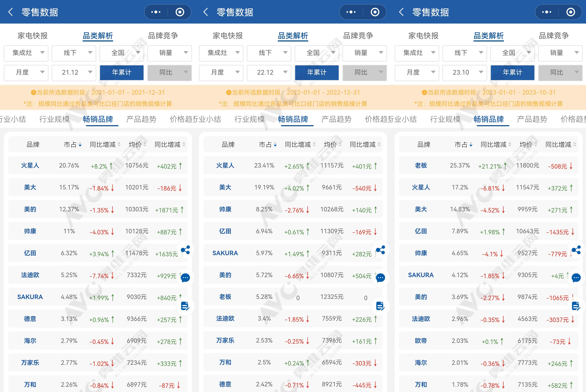This screenshot has width=586, height=392.
Task: Toggle 年累计 beside the 23.10 selector
Action: click(512, 72)
